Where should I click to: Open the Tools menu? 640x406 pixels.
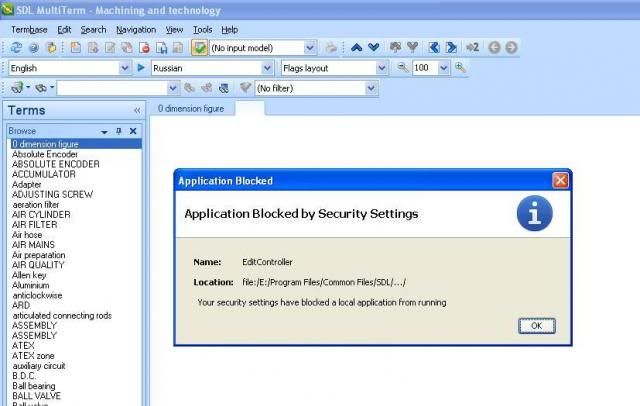point(202,30)
